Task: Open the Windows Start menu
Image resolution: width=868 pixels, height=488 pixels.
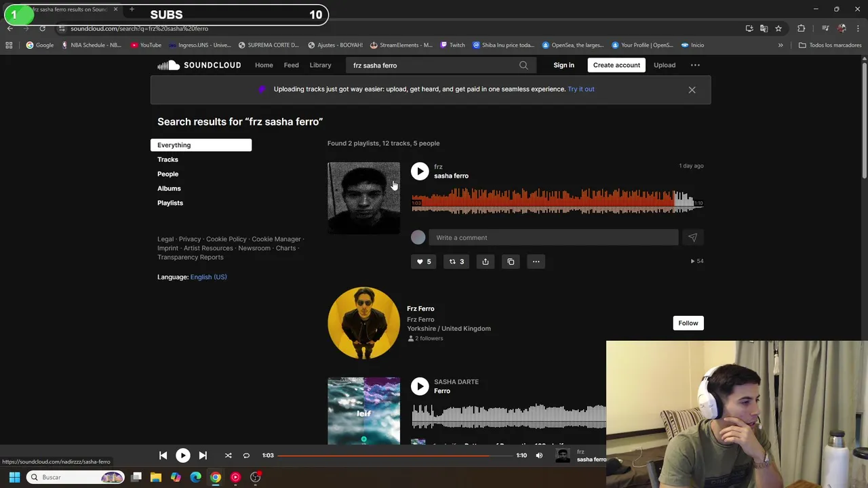Action: [x=14, y=477]
